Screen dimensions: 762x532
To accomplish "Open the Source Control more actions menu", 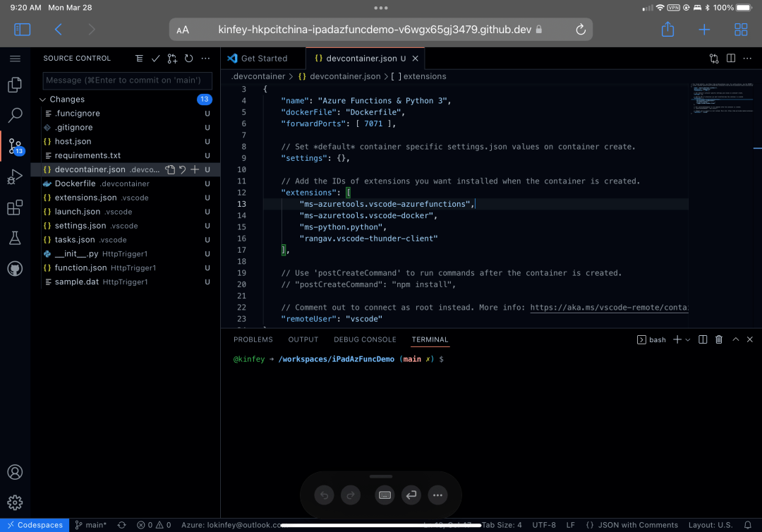I will tap(205, 58).
